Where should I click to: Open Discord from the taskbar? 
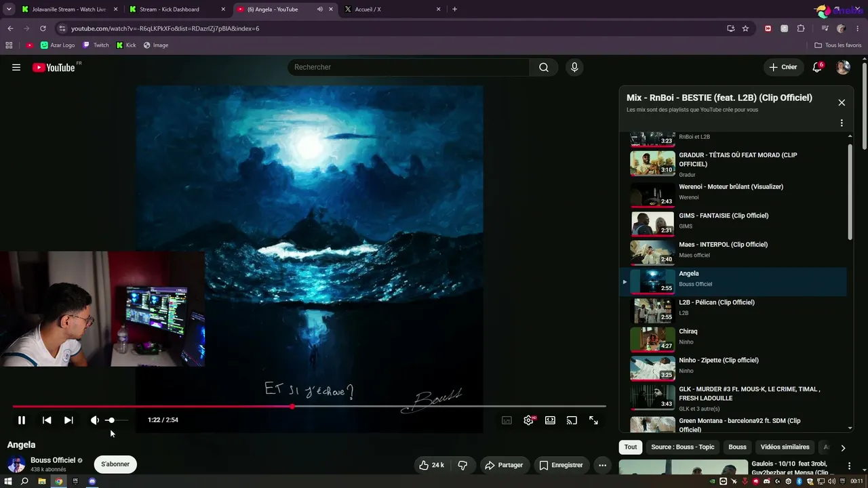(x=92, y=481)
